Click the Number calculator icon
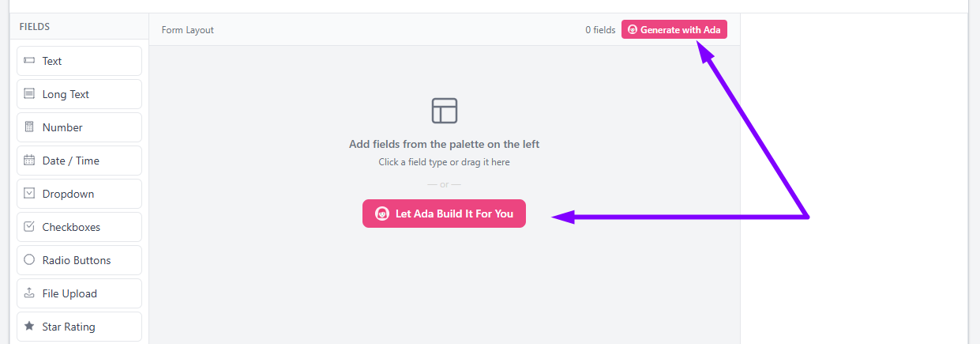 29,127
